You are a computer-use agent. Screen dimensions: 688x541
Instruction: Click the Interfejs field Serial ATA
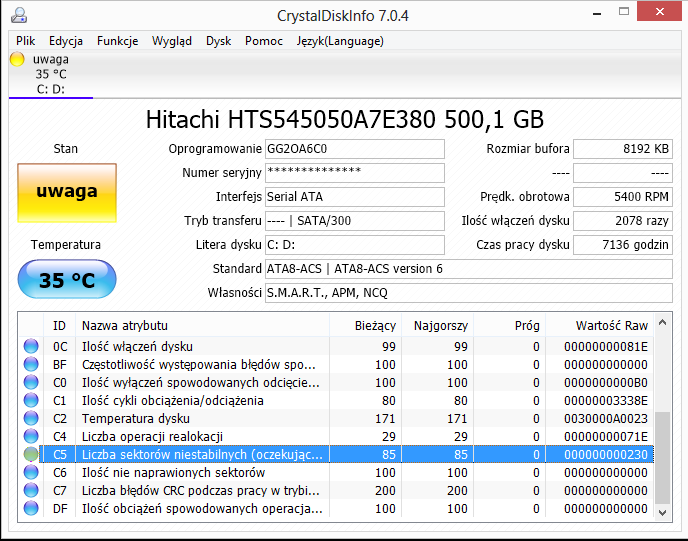[355, 197]
